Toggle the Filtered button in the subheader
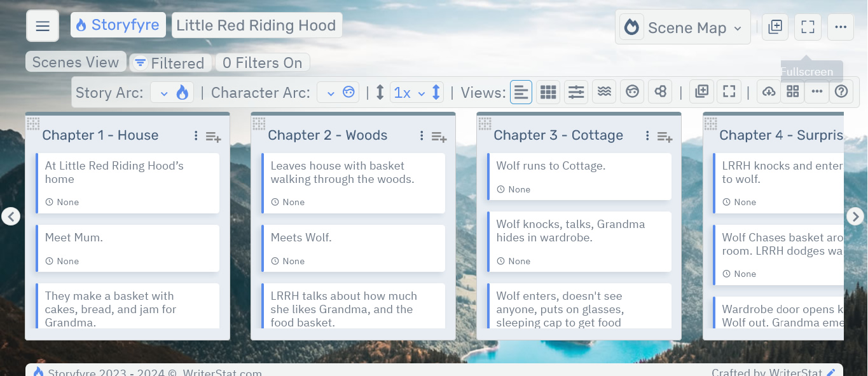Screen dimensions: 868x376 click(170, 62)
